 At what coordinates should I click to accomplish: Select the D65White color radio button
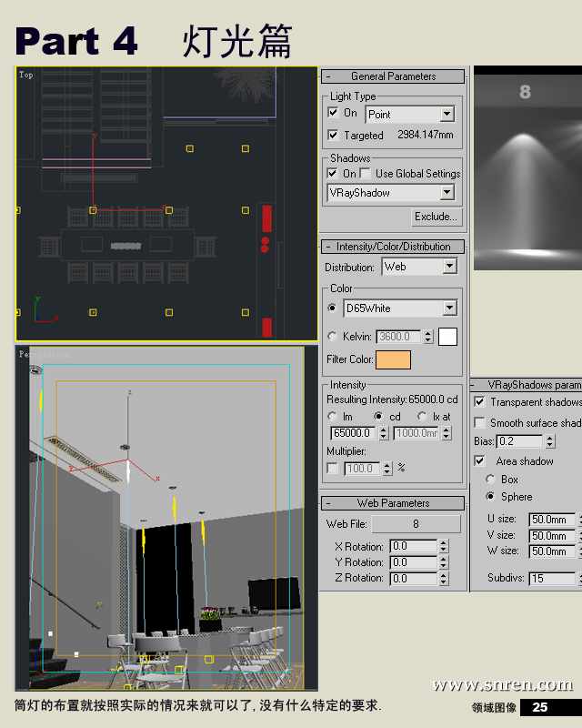coord(332,308)
